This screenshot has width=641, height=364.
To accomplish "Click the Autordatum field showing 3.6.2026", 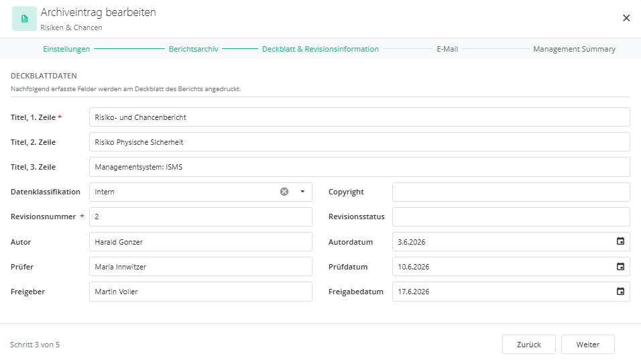I will (x=511, y=242).
